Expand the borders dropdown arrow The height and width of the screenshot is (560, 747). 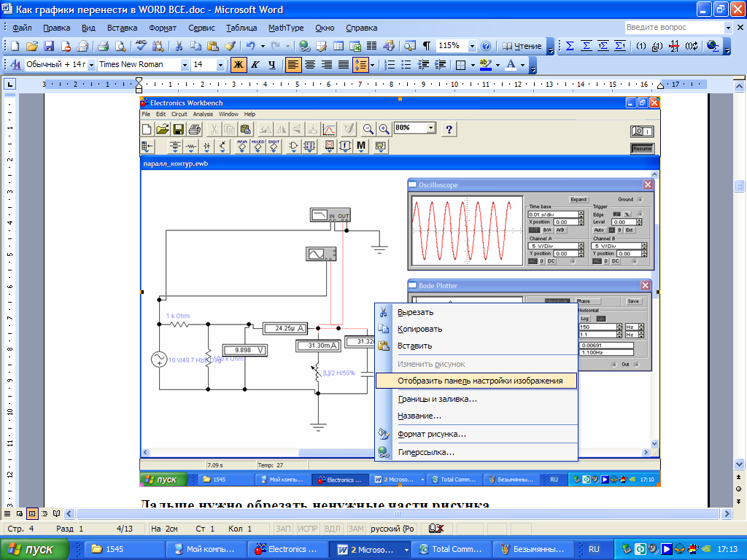click(x=473, y=65)
